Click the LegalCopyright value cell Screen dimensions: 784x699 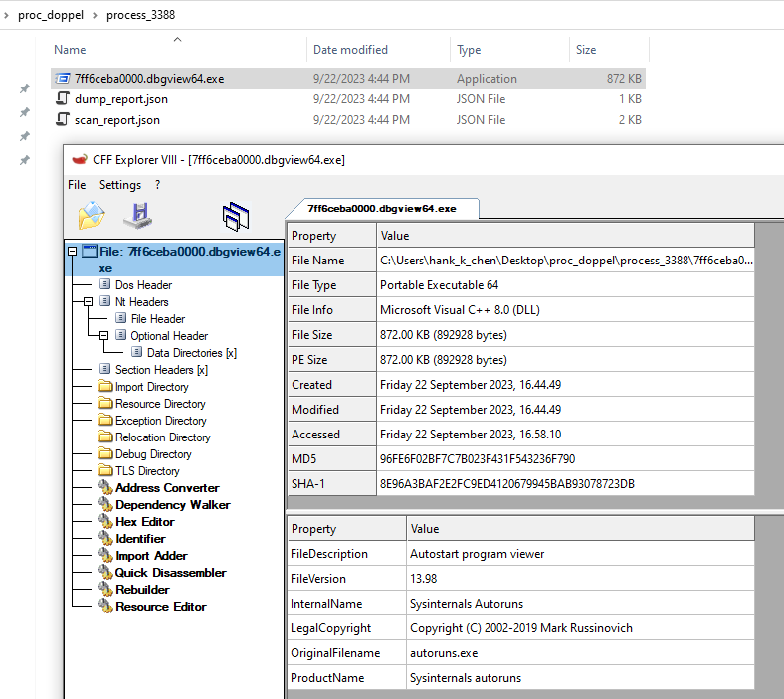tap(580, 628)
